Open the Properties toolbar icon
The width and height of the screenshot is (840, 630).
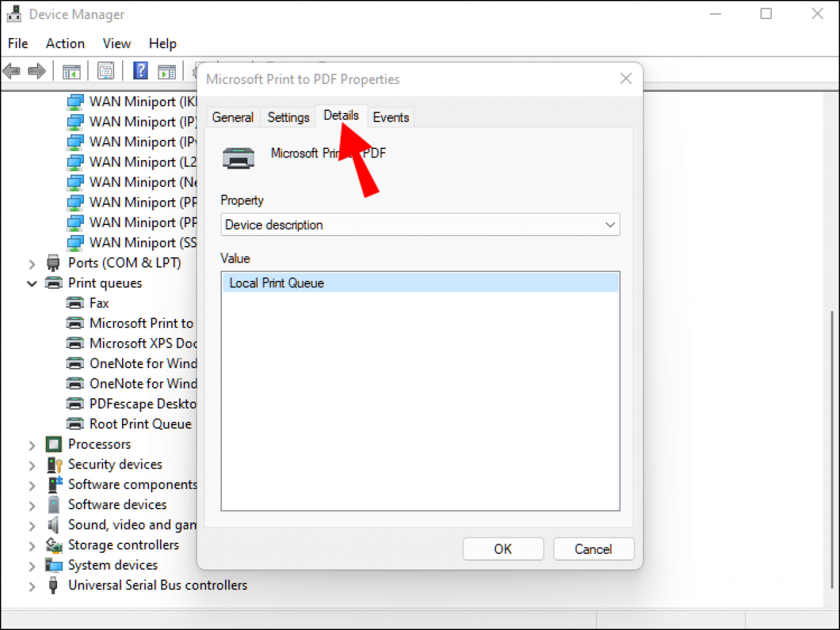point(106,70)
